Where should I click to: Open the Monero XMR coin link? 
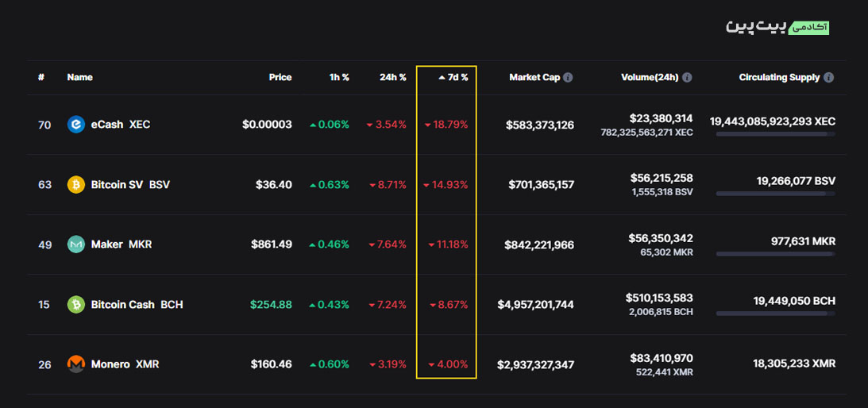point(125,364)
